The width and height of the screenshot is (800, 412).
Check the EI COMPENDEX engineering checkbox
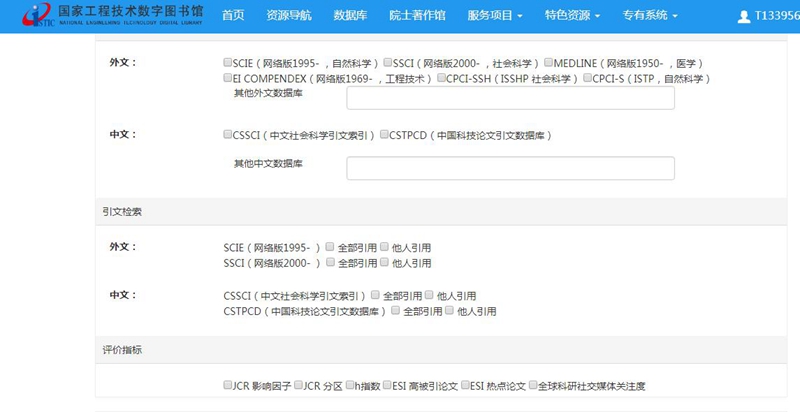click(x=228, y=77)
